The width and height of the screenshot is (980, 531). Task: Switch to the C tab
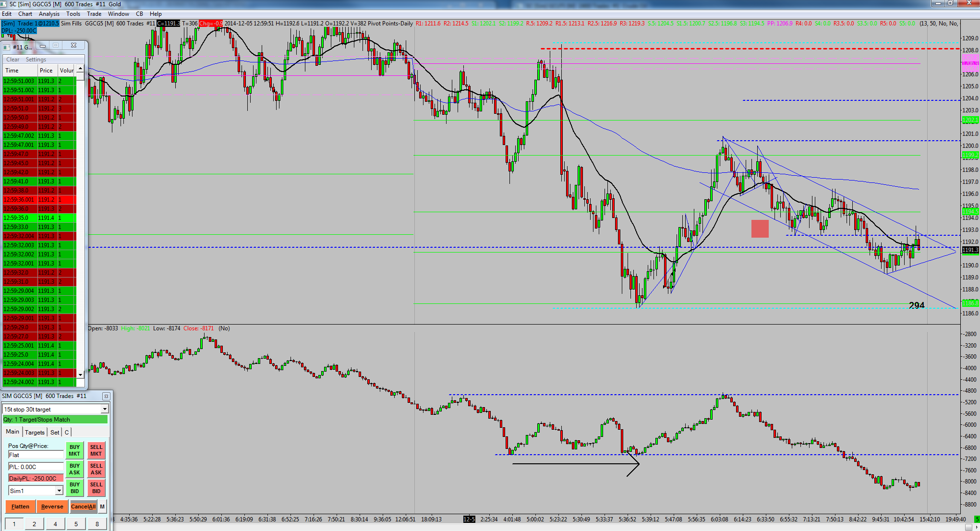(67, 432)
